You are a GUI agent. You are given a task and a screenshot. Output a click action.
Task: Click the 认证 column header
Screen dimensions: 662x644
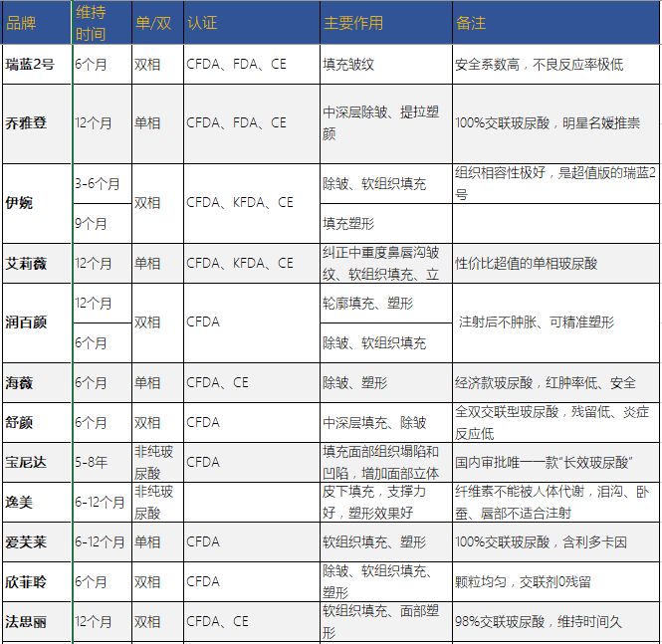[202, 22]
